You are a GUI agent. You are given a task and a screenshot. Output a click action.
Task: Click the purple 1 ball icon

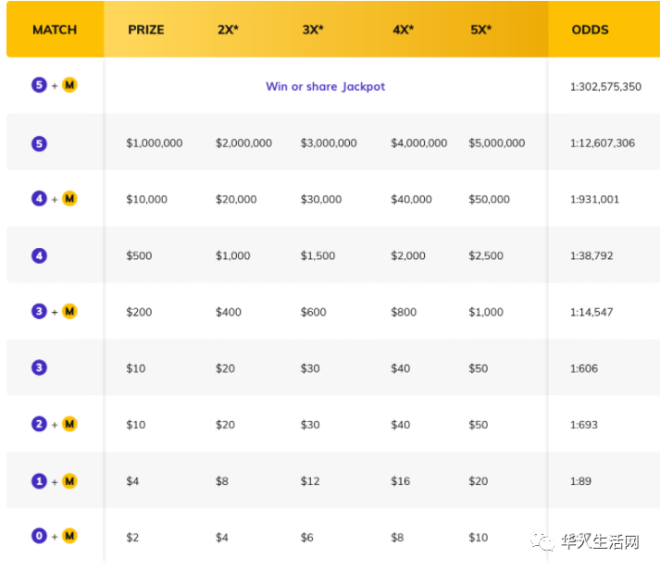[39, 481]
